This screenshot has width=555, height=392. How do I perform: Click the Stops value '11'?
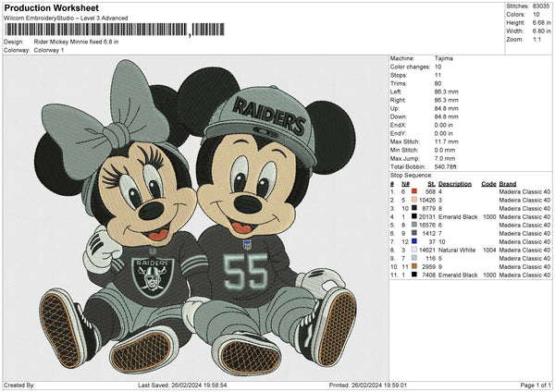[x=438, y=75]
